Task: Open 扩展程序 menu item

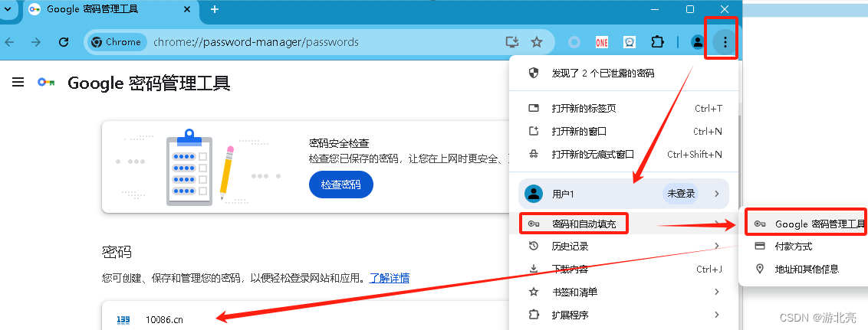Action: click(624, 315)
